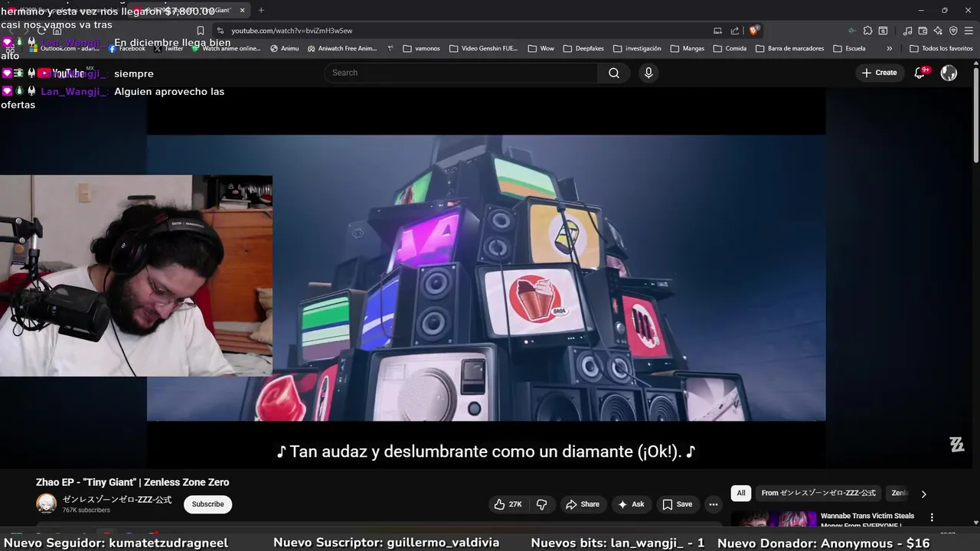
Task: Open options for Wannabe Trans Victim video
Action: tap(932, 517)
